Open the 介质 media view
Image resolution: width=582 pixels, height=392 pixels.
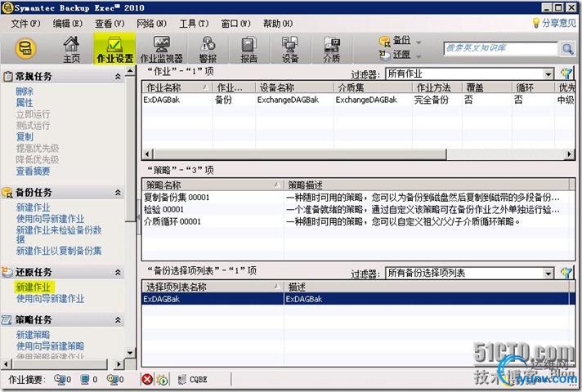[x=331, y=48]
